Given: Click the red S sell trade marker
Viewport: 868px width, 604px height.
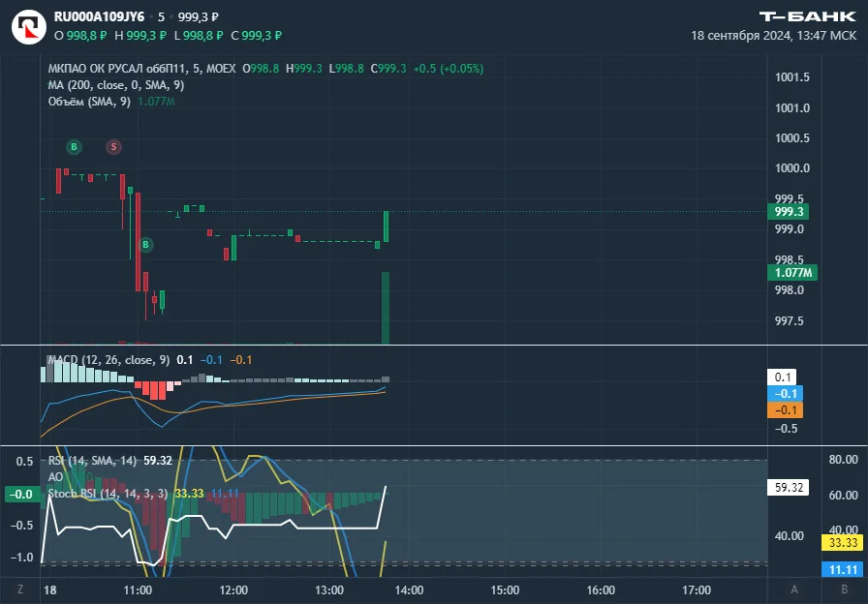Looking at the screenshot, I should 113,146.
